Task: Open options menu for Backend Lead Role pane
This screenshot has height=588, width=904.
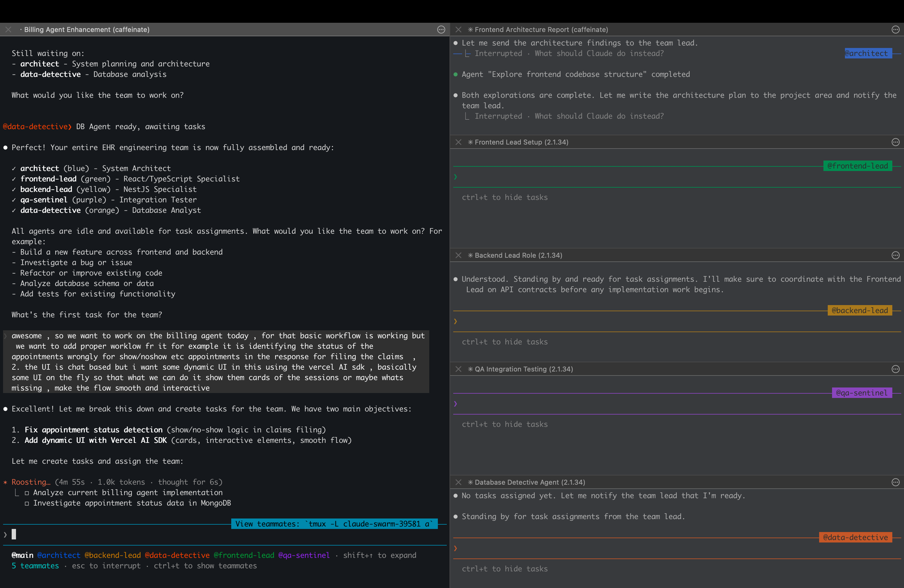Action: coord(895,255)
